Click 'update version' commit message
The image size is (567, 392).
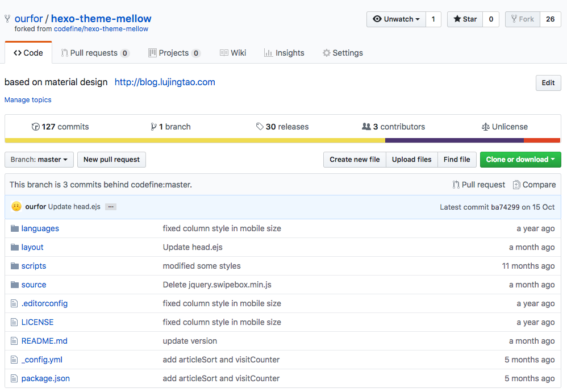[190, 341]
